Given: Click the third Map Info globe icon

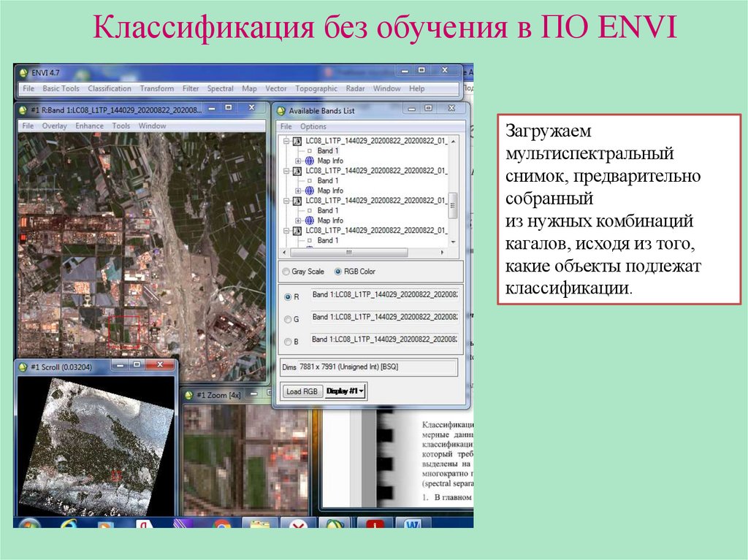Looking at the screenshot, I should click(x=310, y=220).
